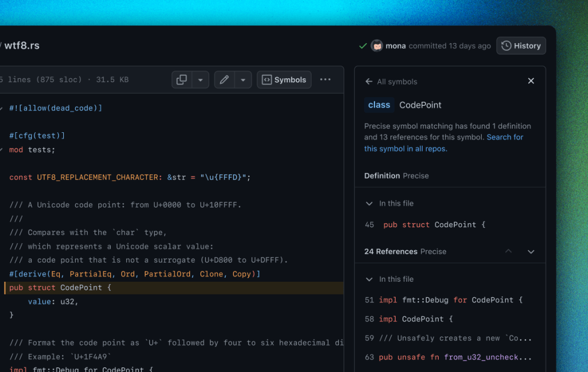This screenshot has height=372, width=588.
Task: Click the next reference chevron-down arrow
Action: pos(531,251)
